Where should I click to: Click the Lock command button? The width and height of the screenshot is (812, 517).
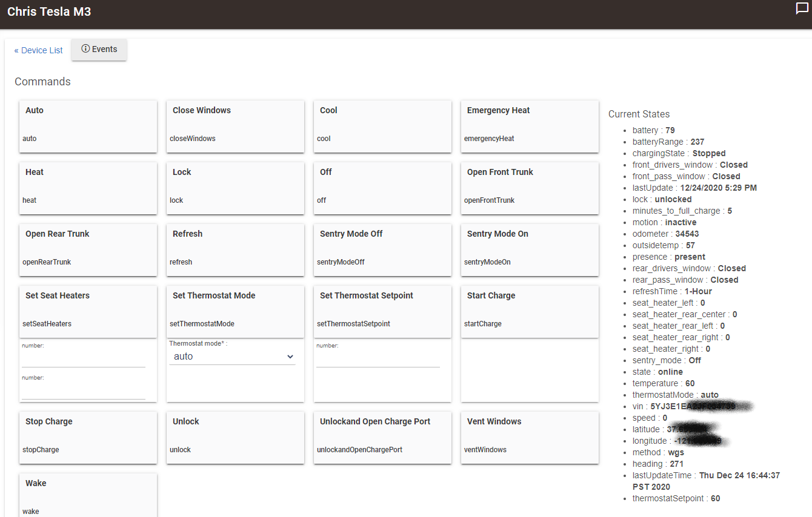235,188
